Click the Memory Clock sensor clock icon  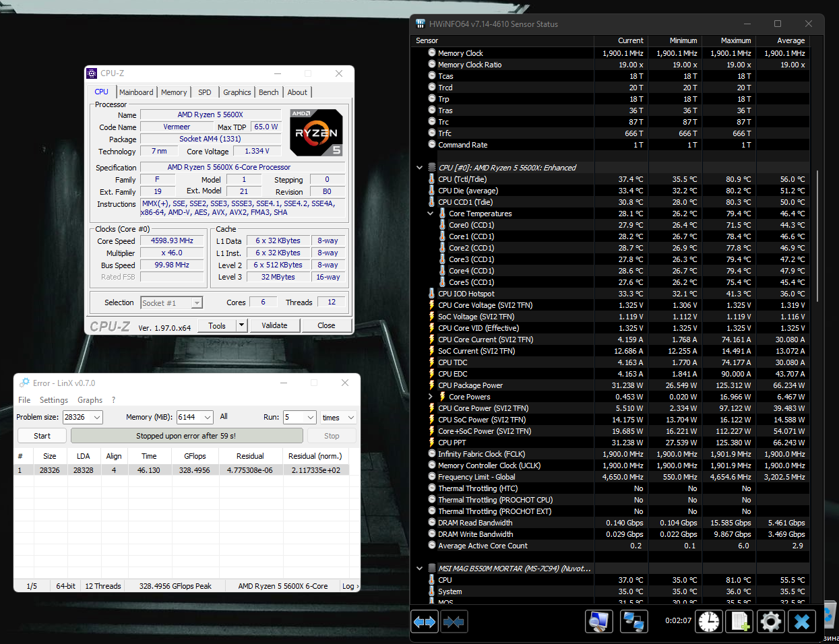tap(432, 53)
